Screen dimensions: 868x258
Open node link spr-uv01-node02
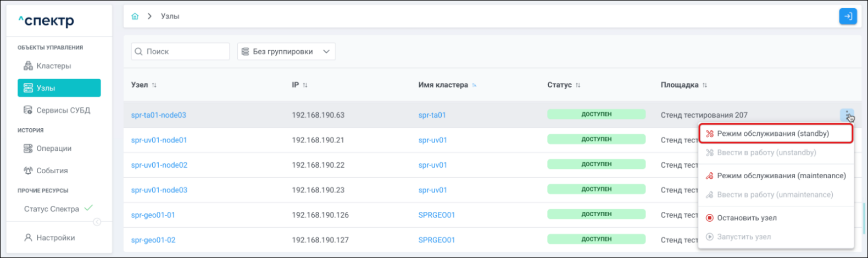(159, 165)
